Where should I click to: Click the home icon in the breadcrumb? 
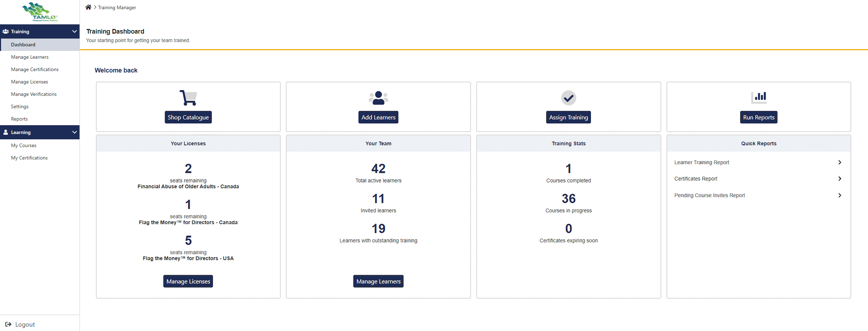[88, 7]
